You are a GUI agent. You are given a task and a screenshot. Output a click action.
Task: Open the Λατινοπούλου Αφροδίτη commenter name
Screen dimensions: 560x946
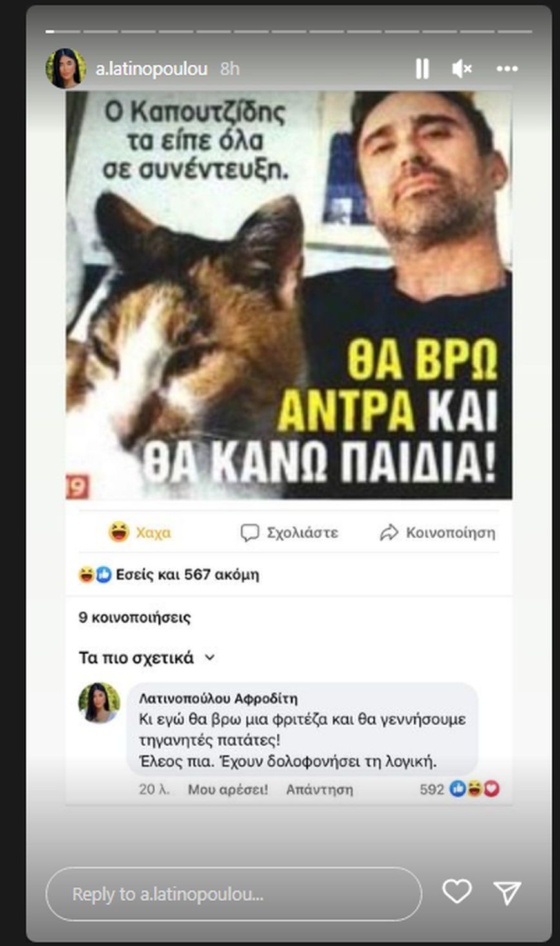point(219,699)
